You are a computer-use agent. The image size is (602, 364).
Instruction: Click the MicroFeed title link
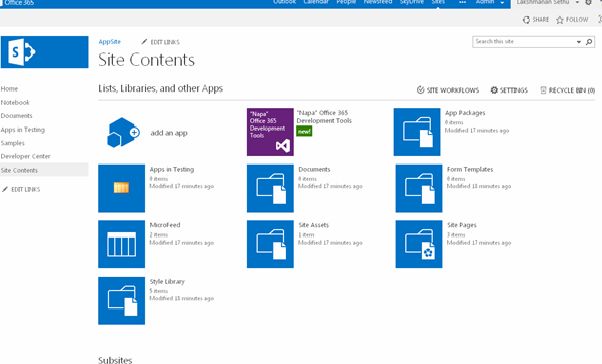click(165, 225)
